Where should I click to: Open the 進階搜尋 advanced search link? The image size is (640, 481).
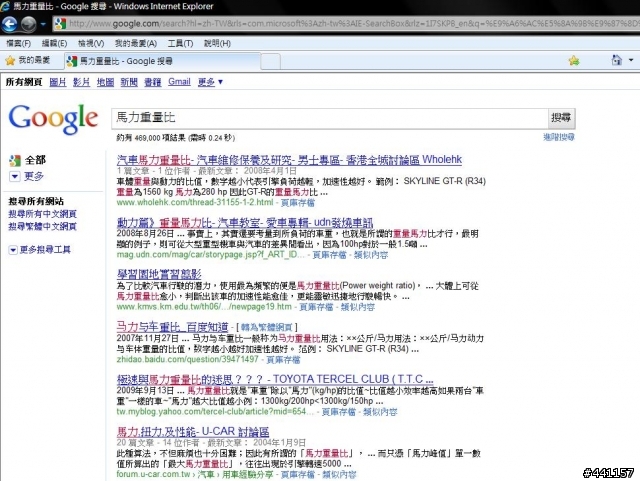click(x=559, y=137)
